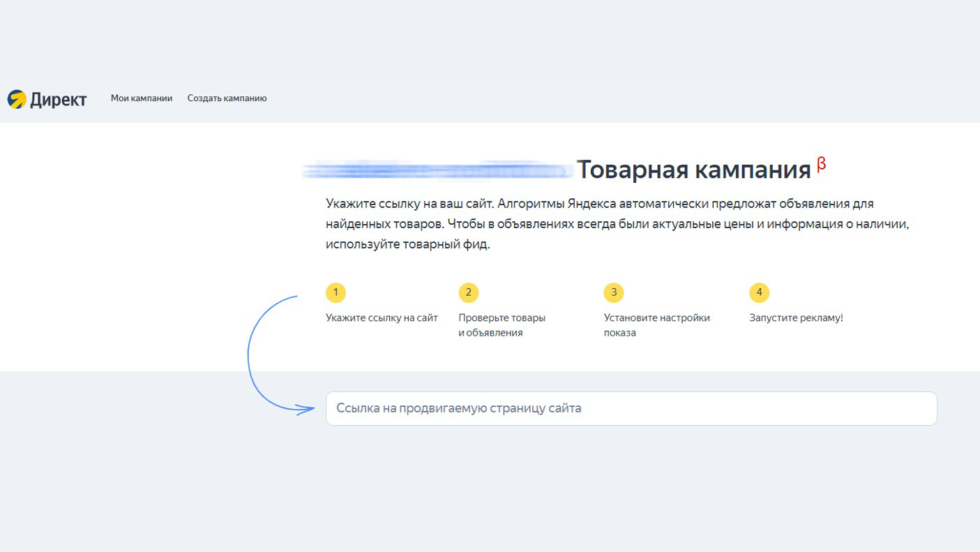Click the Яндекс Директ logo
Screen dimensions: 980x552
pos(47,99)
